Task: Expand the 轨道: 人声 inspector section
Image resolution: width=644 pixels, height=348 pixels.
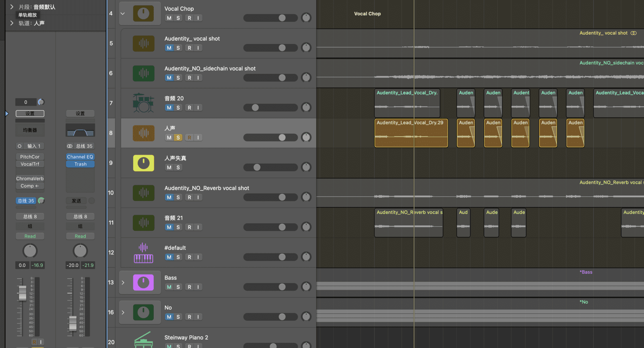Action: 12,23
